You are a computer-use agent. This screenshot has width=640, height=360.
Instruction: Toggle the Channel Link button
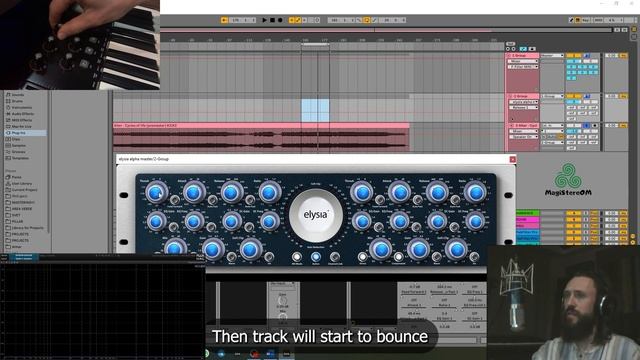point(335,257)
